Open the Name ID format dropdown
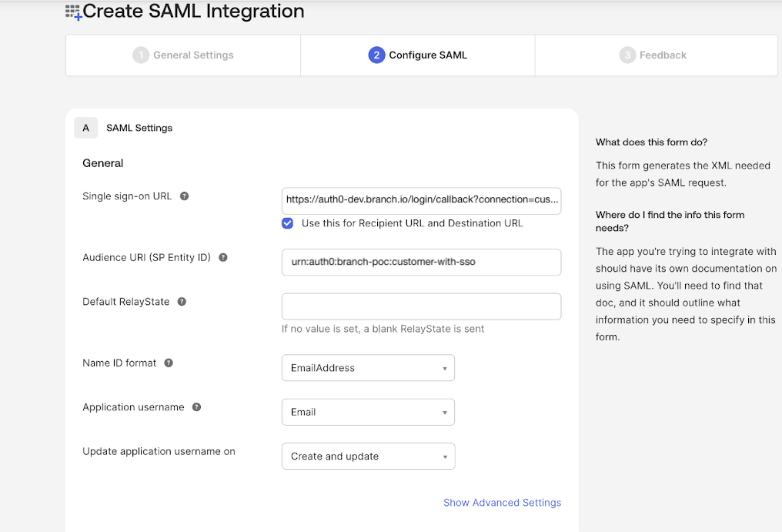The image size is (782, 532). pos(368,368)
